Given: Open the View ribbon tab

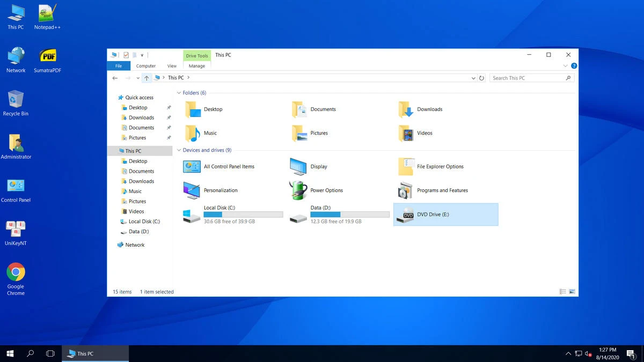Looking at the screenshot, I should click(172, 66).
